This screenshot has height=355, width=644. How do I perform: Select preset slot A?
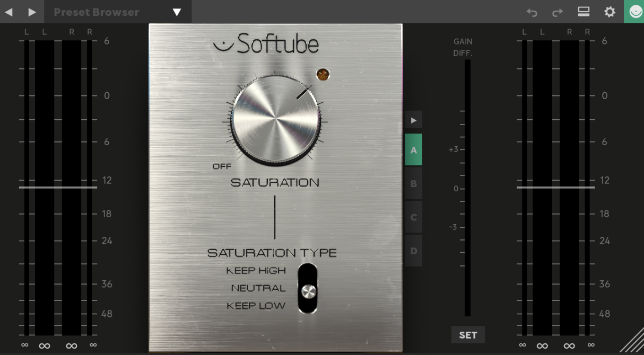coord(414,150)
